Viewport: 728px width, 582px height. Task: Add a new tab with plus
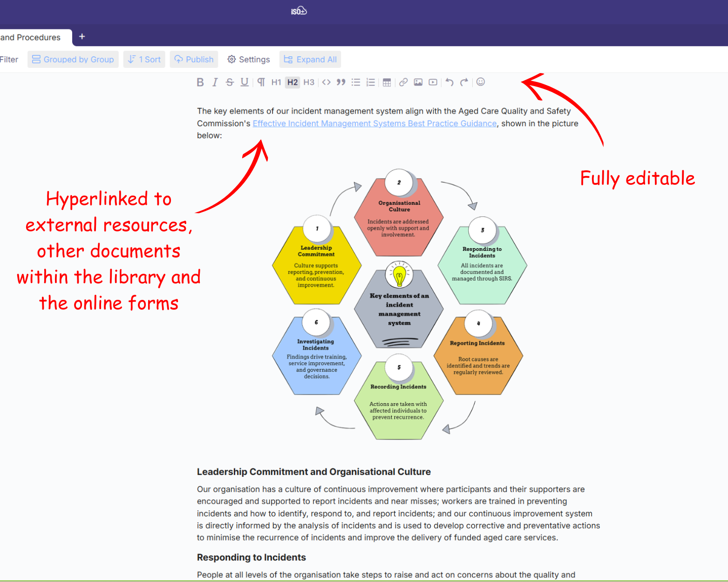82,37
